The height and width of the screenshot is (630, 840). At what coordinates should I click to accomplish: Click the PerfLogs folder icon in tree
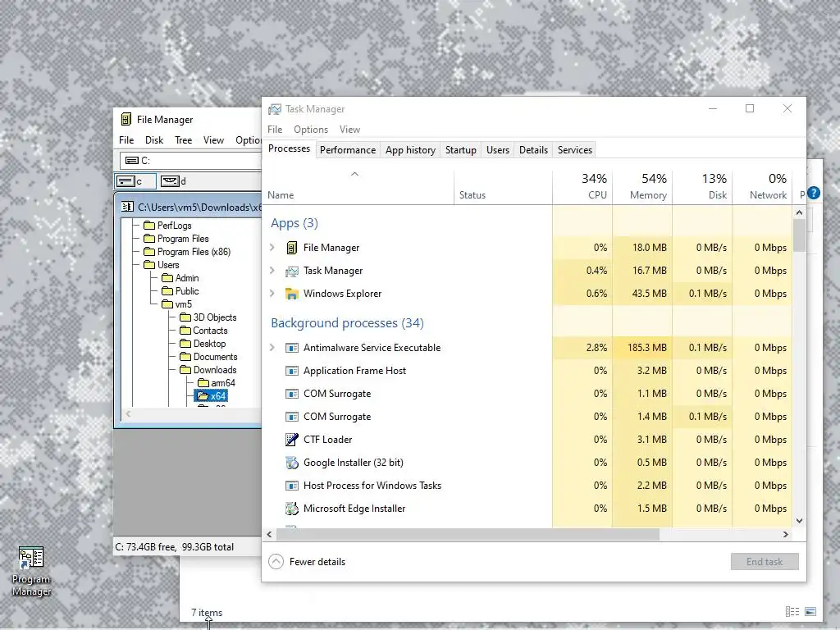pos(149,226)
